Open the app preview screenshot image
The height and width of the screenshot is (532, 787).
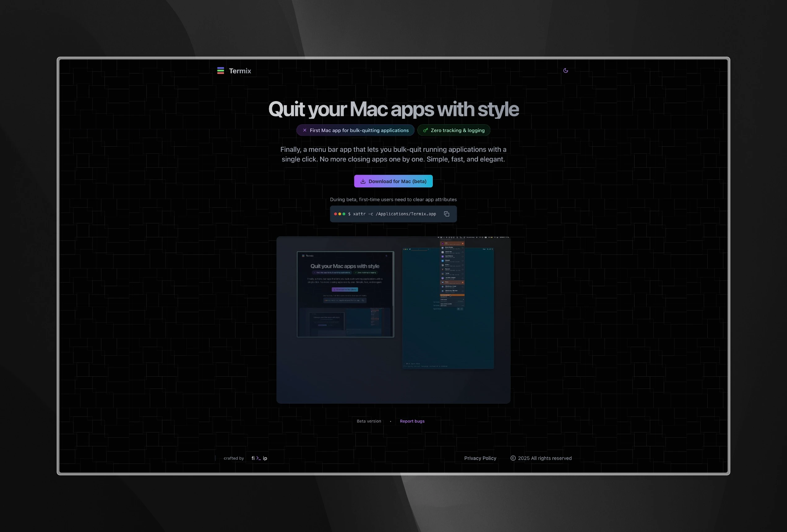pos(393,320)
